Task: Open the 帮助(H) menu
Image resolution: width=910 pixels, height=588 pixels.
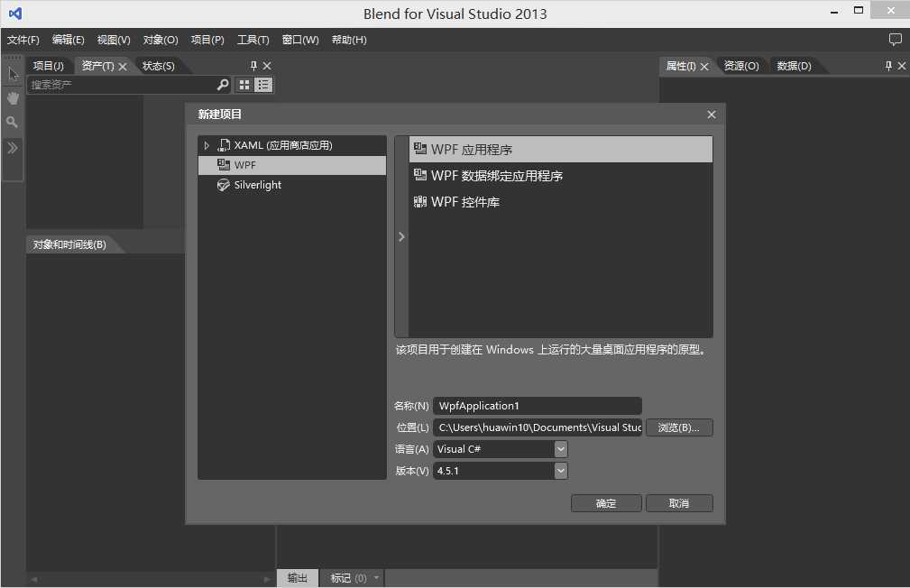Action: [x=349, y=40]
